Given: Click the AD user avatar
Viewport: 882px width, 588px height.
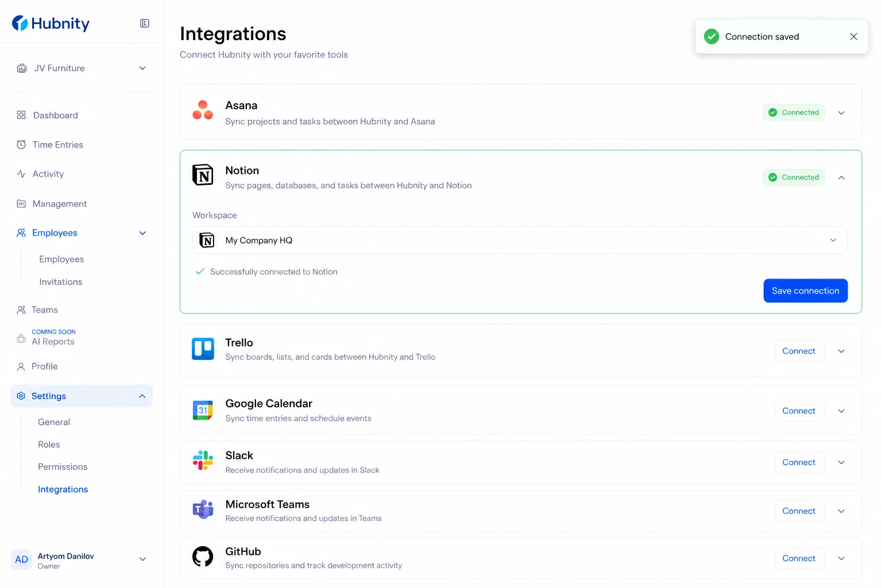Looking at the screenshot, I should [x=21, y=560].
